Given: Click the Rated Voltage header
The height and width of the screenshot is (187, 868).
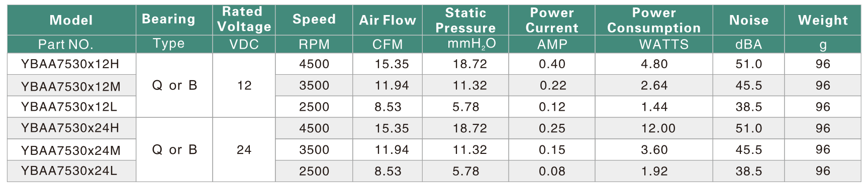Looking at the screenshot, I should click(x=244, y=19).
